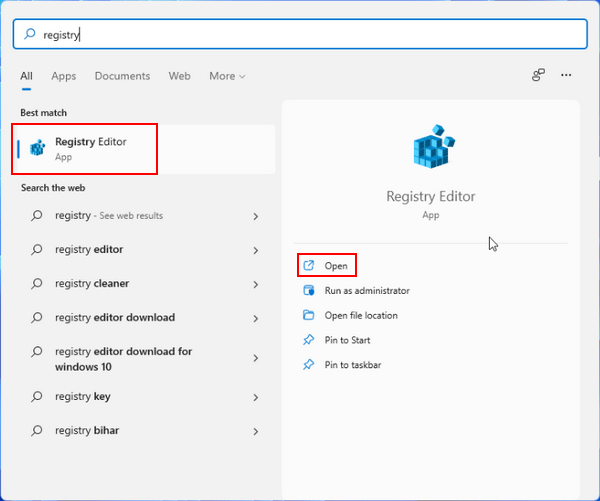Switch to the Apps filter tab
This screenshot has height=501, width=600.
click(64, 76)
